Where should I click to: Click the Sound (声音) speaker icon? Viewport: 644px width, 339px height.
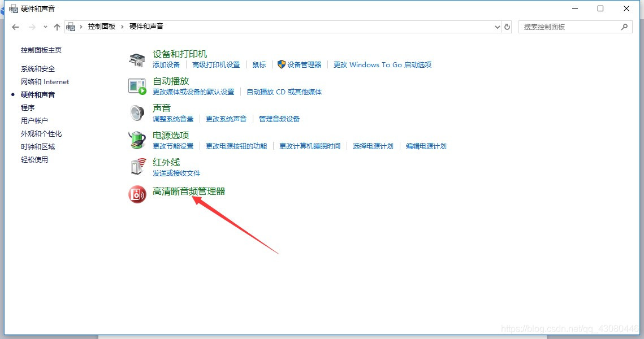coord(137,113)
